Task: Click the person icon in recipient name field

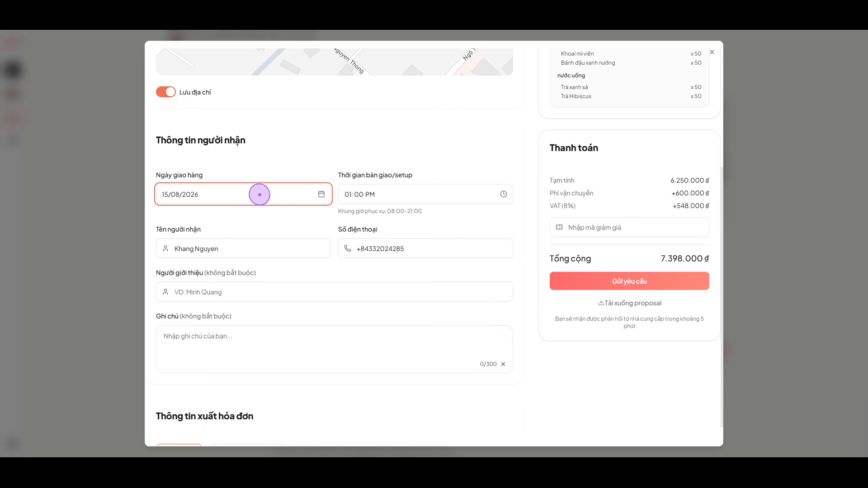Action: click(165, 249)
